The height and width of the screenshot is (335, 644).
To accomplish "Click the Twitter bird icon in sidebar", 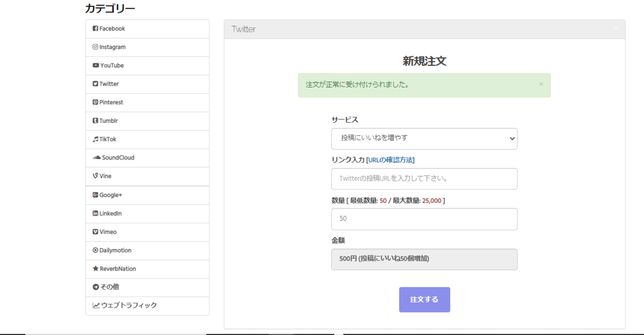I will point(96,84).
